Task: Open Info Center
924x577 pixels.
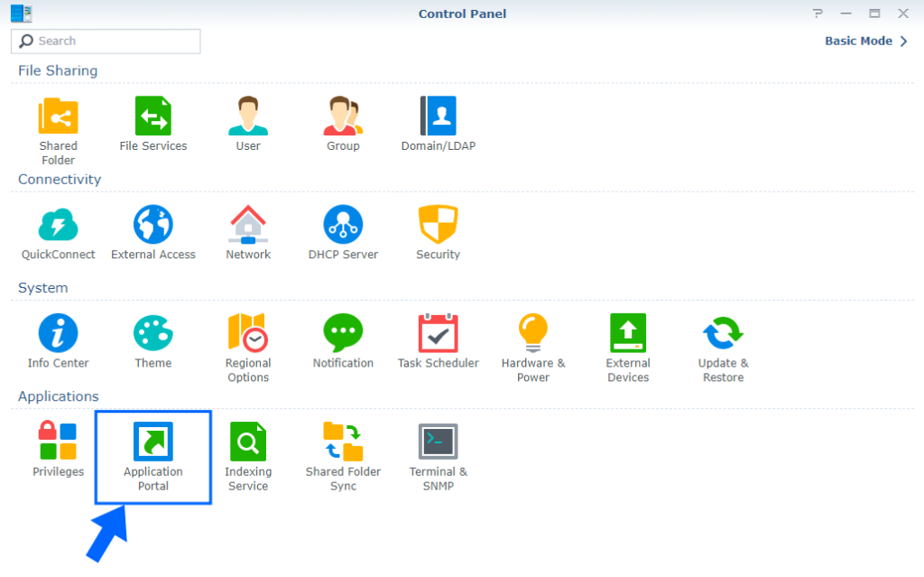Action: click(58, 333)
